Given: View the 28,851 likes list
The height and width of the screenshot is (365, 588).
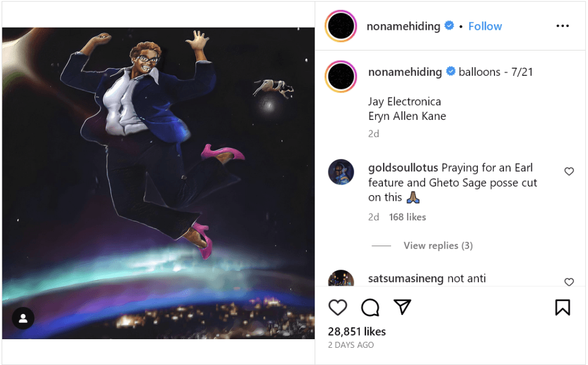Looking at the screenshot, I should (357, 332).
